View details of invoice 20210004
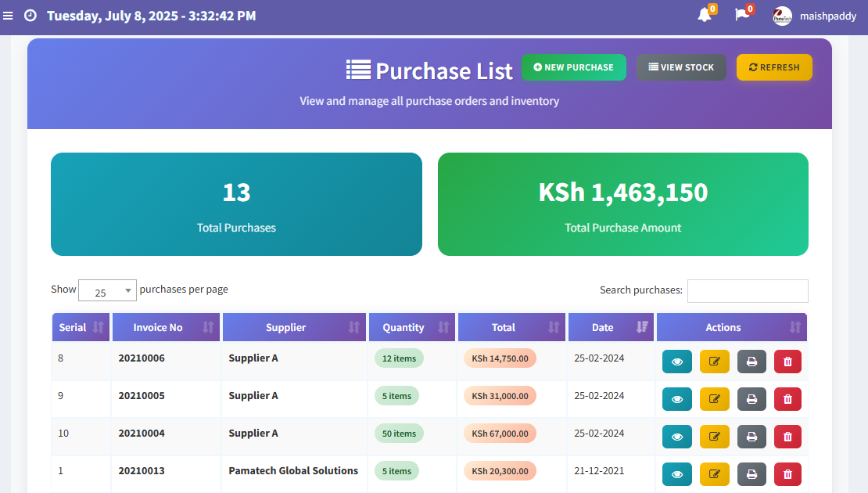 coord(677,437)
